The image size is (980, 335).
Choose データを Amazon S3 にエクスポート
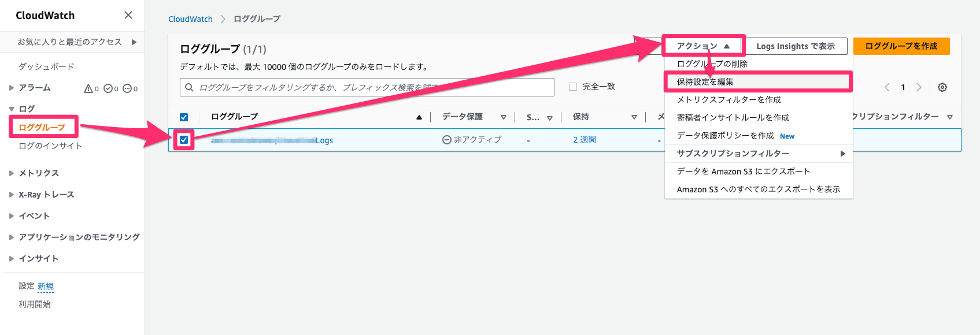(x=759, y=171)
